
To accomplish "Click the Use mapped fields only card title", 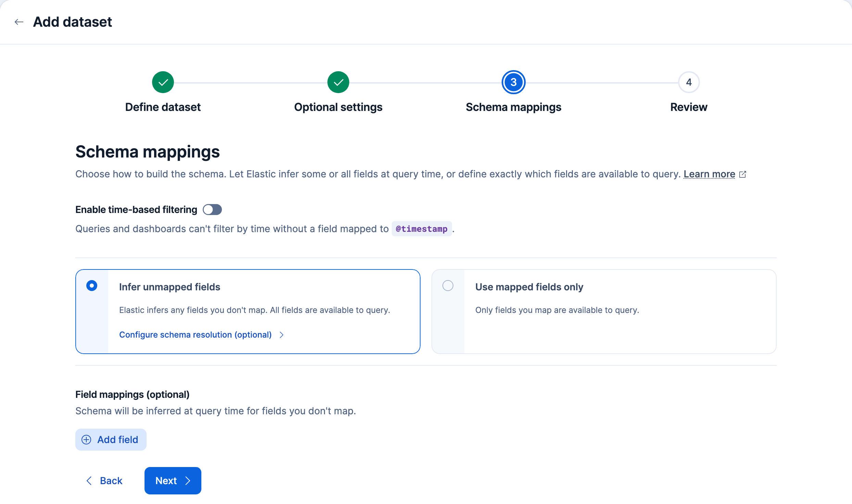I will tap(529, 287).
